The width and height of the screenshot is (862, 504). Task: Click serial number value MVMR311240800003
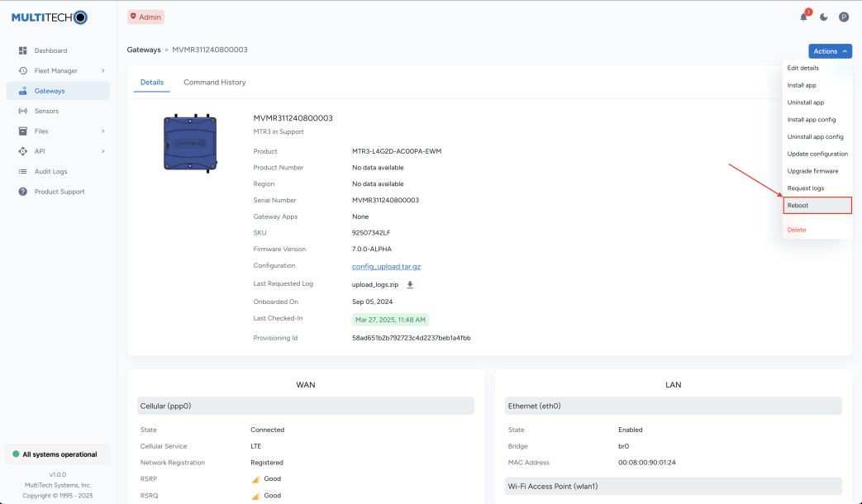[385, 200]
